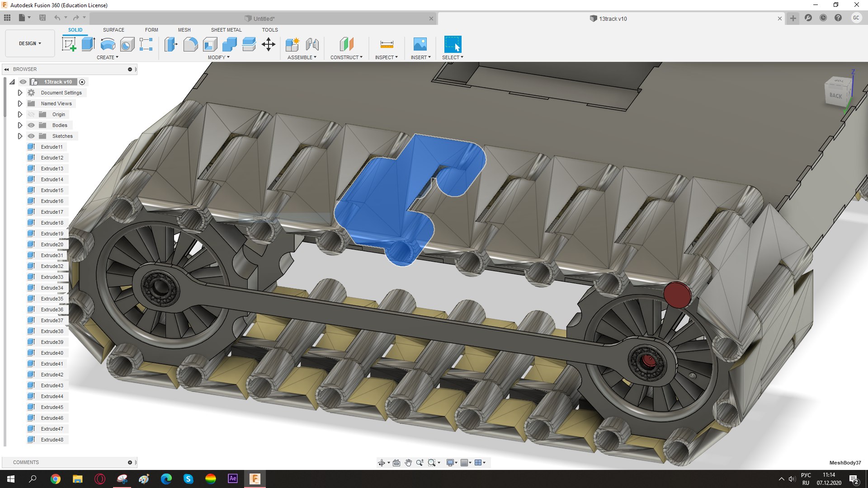
Task: Click the ViewCube BACK face
Action: 835,95
